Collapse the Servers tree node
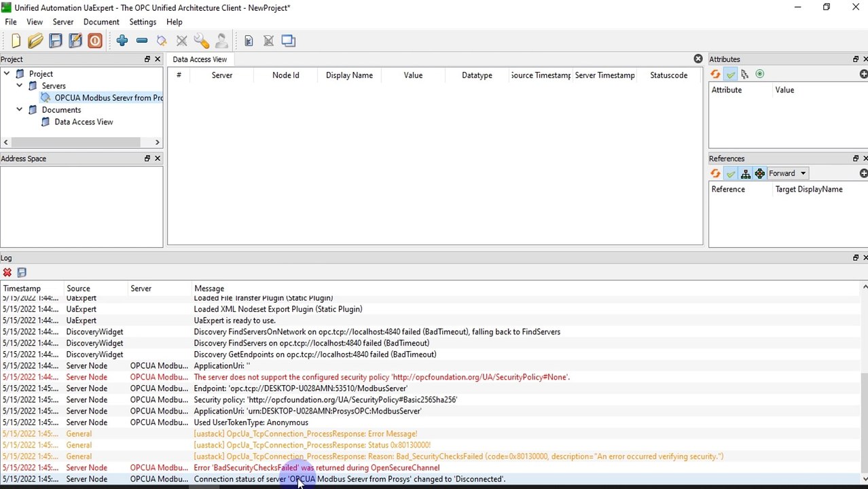Screen dimensions: 868x489 click(19, 86)
